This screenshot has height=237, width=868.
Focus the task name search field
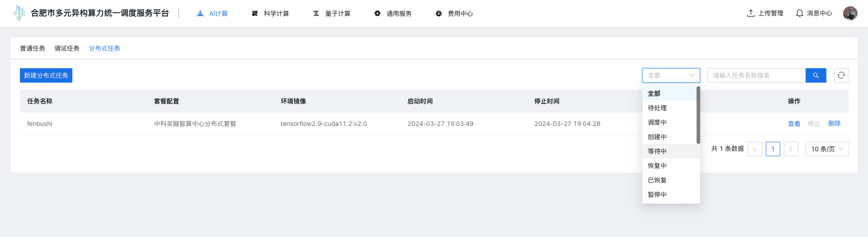(x=756, y=75)
